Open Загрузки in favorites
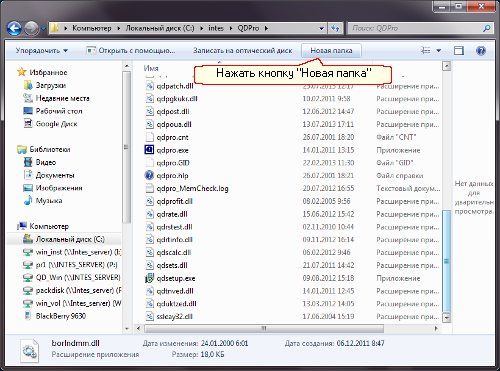 51,85
